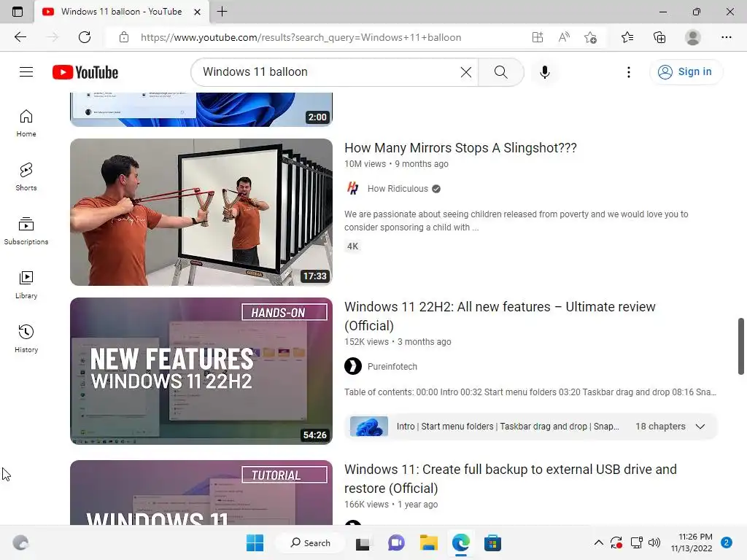The image size is (747, 560).
Task: Click the Intro chapter thumbnail
Action: 368,426
